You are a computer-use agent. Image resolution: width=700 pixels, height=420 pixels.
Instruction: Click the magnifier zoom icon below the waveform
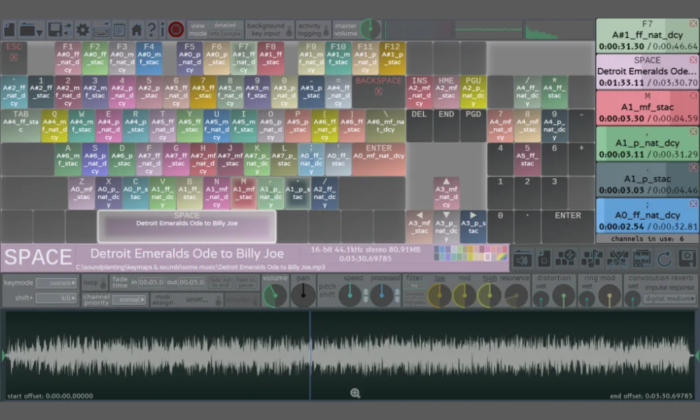[355, 393]
